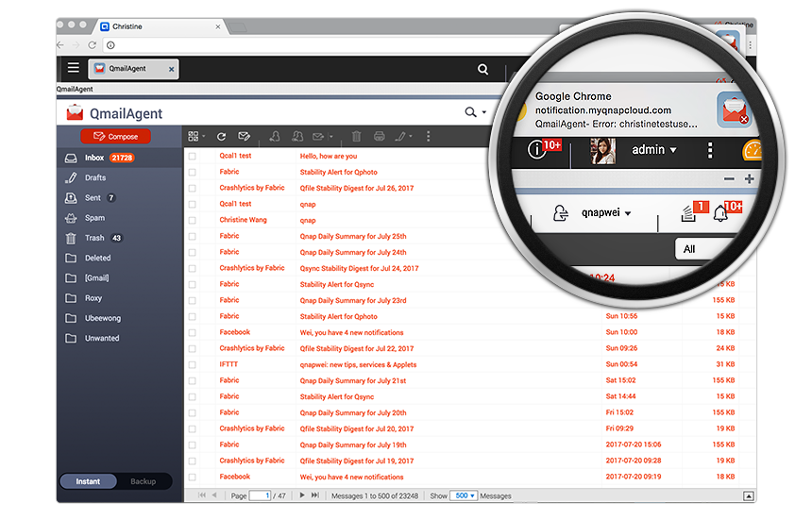Open the Show 500 messages dropdown
The image size is (812, 520).
click(464, 495)
